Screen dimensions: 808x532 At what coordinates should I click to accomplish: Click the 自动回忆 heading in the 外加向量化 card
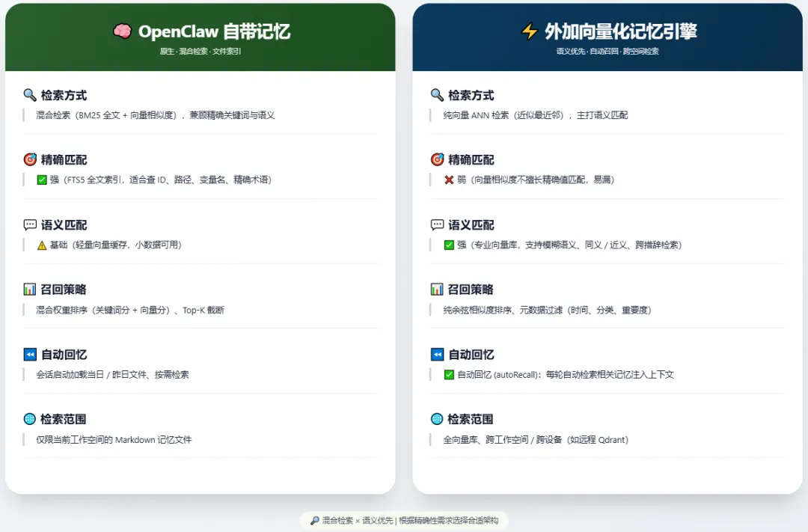[x=471, y=355]
